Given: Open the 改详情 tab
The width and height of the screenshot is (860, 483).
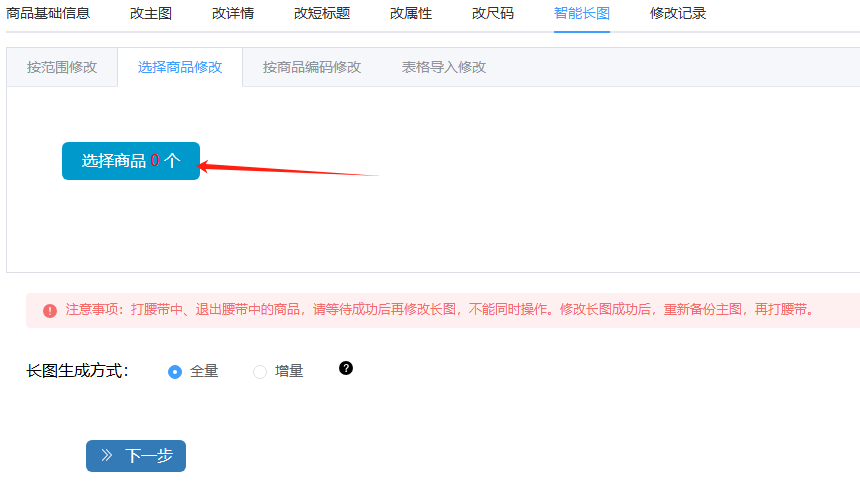Looking at the screenshot, I should (233, 13).
